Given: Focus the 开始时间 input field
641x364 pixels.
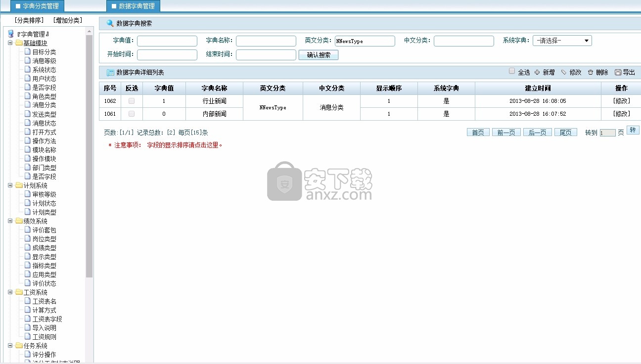Looking at the screenshot, I should pos(167,55).
